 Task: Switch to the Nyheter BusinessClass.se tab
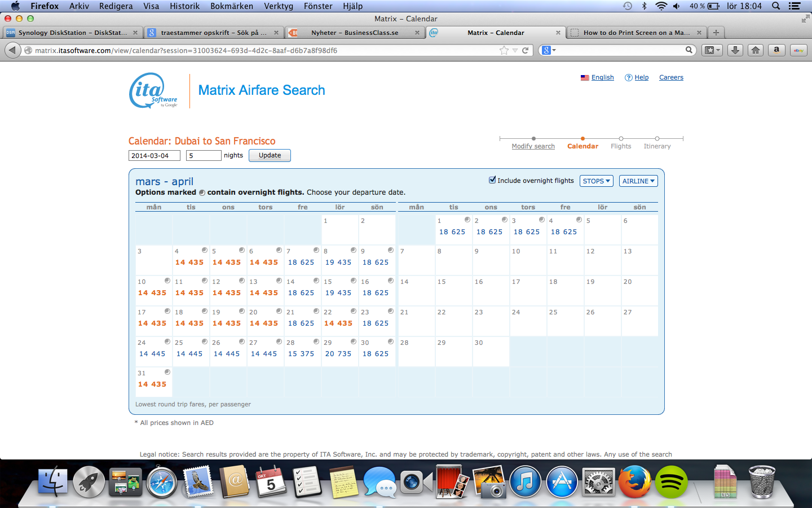point(355,33)
